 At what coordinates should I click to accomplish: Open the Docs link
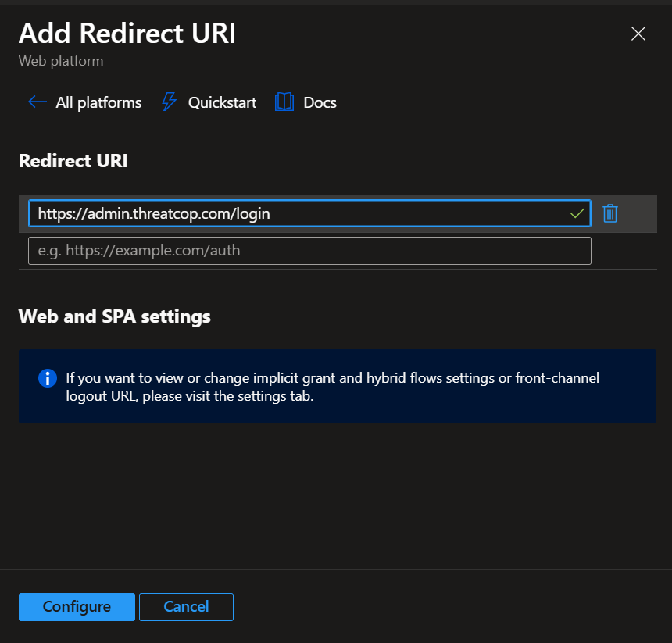(320, 102)
